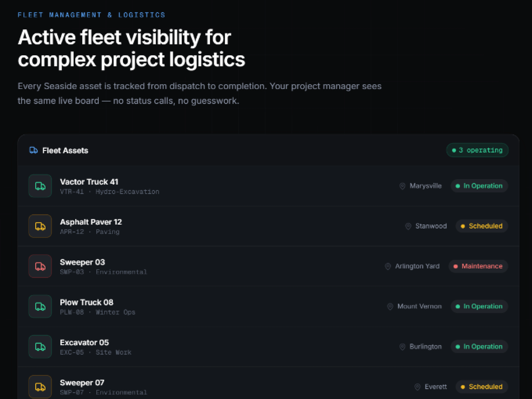Click the In Operation badge for Excavator 05
Viewport: 532px width, 399px height.
click(x=479, y=347)
